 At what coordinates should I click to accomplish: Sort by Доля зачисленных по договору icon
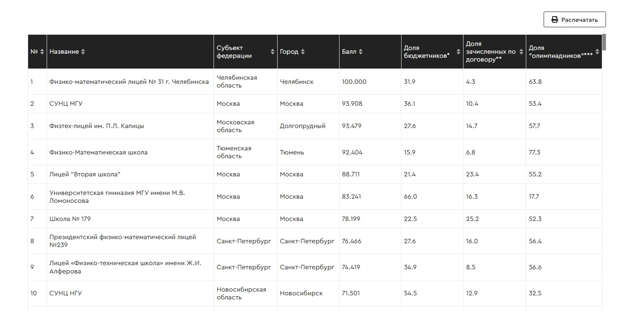521,52
